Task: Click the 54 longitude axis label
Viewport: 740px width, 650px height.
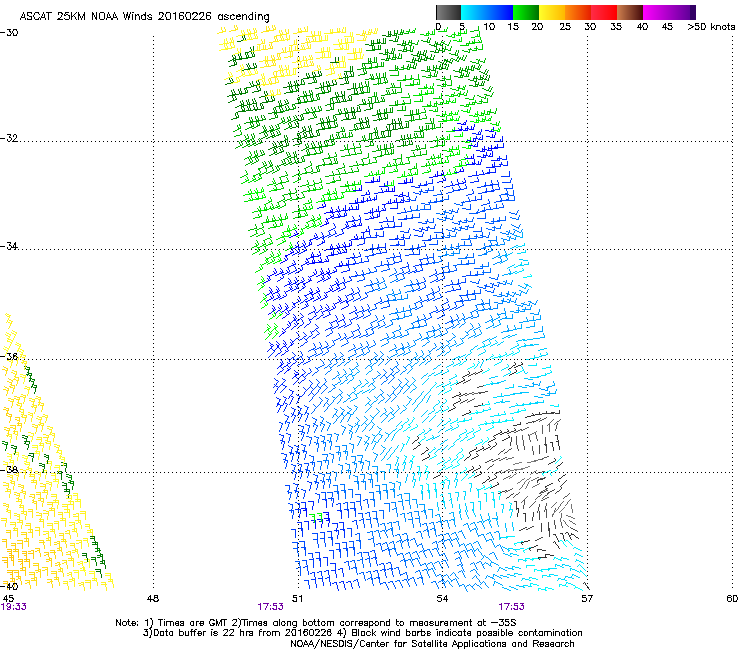Action: pos(442,599)
